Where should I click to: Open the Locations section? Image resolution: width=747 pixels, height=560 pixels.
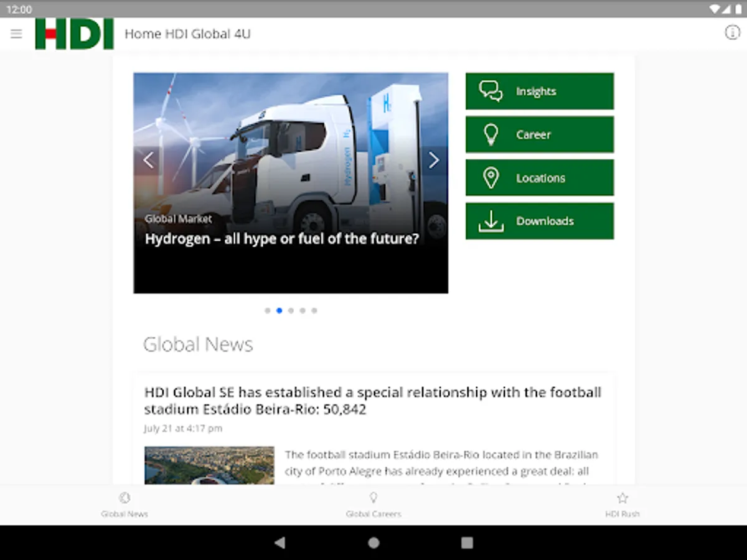click(540, 177)
